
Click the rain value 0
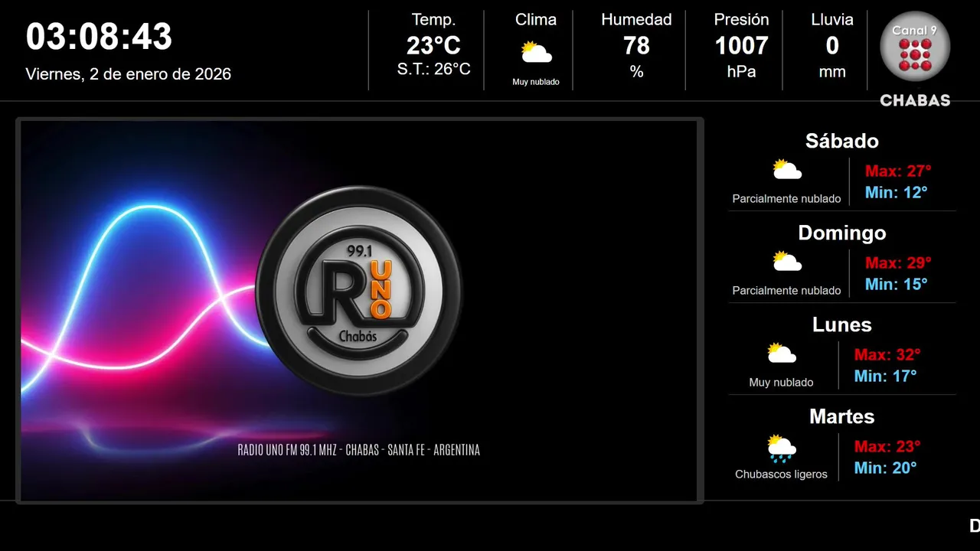pyautogui.click(x=832, y=46)
